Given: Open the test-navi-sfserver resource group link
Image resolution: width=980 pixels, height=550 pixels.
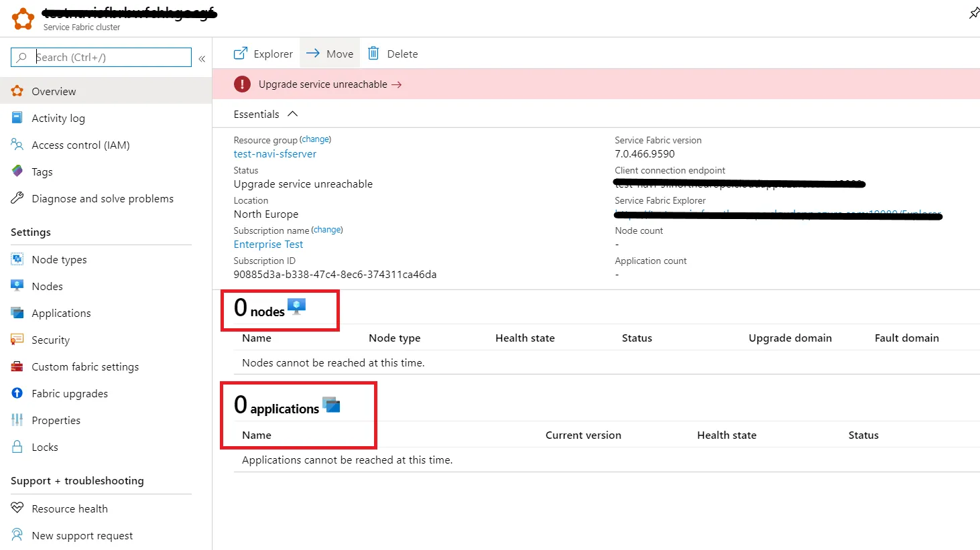Looking at the screenshot, I should pos(275,154).
